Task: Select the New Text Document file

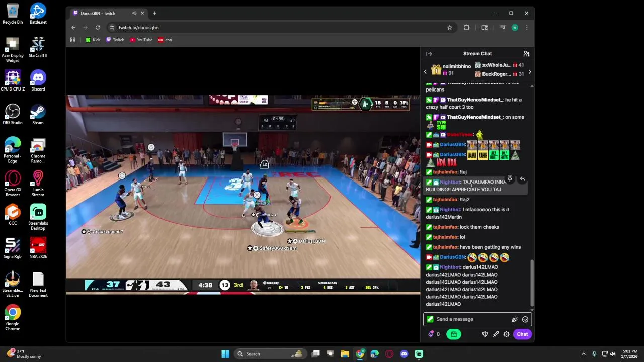Action: [38, 285]
